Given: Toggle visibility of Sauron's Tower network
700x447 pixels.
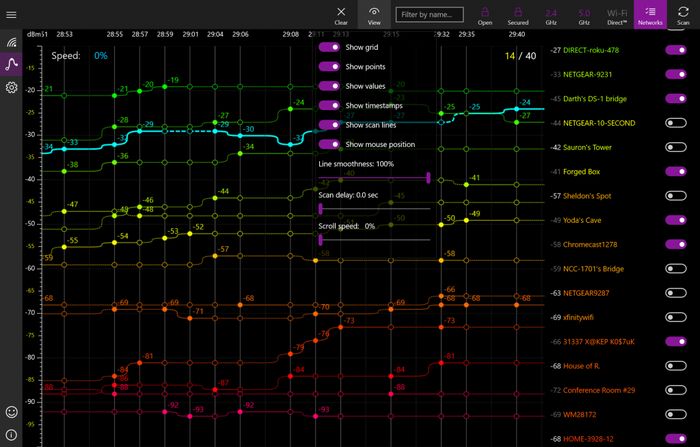Looking at the screenshot, I should (x=677, y=147).
